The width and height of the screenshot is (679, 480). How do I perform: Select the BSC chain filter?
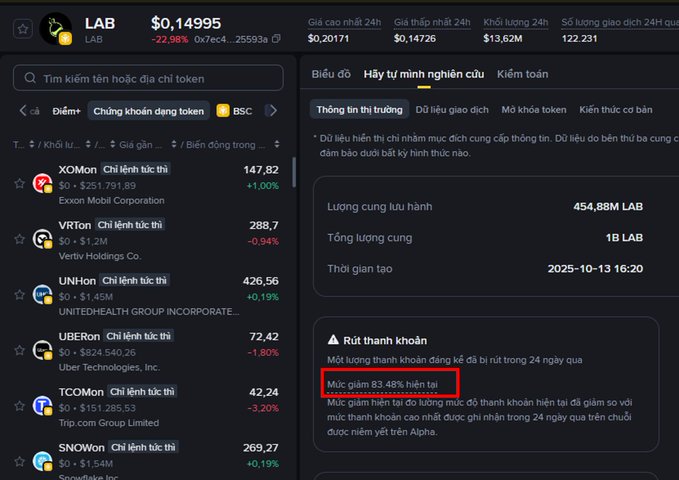point(234,111)
